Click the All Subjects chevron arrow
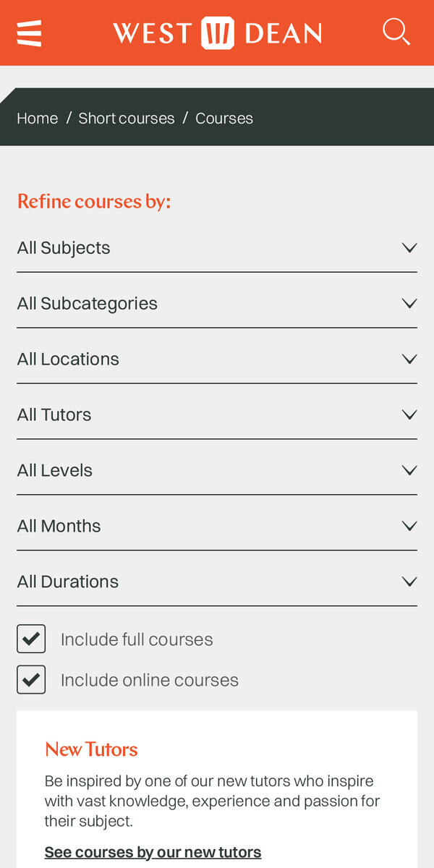434x868 pixels. [x=409, y=248]
